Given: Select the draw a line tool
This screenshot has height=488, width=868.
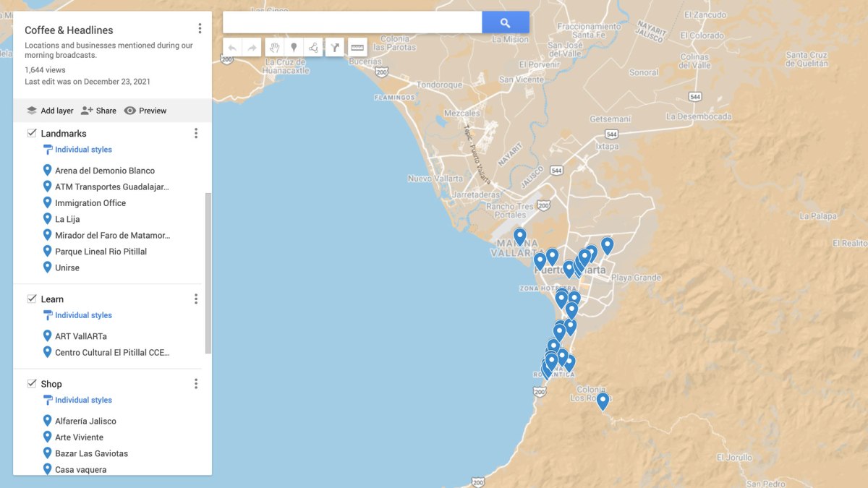Looking at the screenshot, I should pos(313,48).
